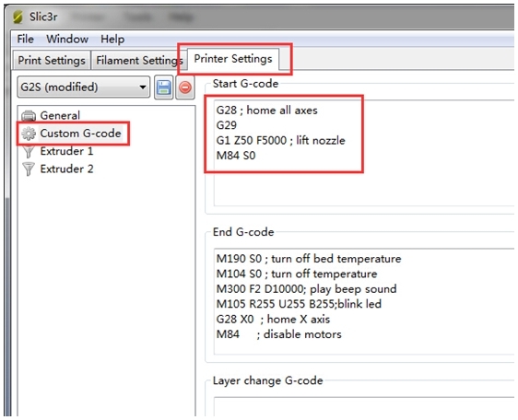Click the 'M84 S0' line

[236, 156]
